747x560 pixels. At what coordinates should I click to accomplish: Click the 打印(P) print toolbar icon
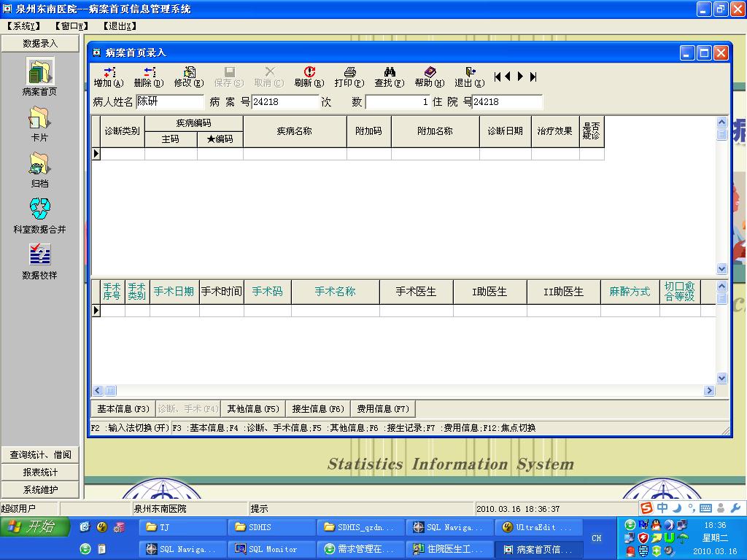[x=349, y=77]
